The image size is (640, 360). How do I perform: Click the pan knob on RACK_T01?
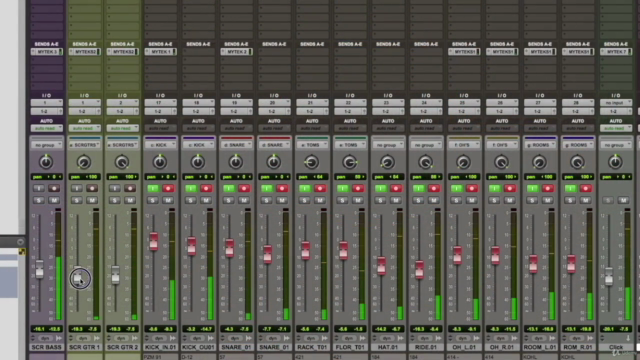[x=311, y=162]
